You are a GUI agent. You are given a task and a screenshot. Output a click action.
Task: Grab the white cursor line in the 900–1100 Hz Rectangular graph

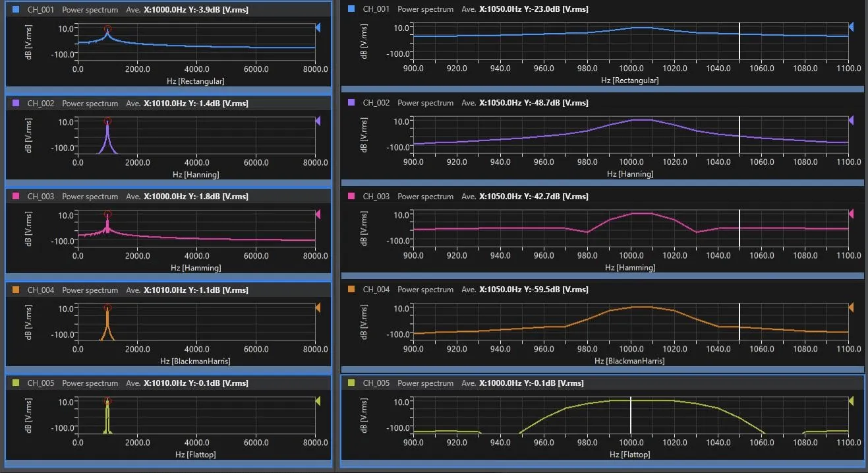coord(739,41)
